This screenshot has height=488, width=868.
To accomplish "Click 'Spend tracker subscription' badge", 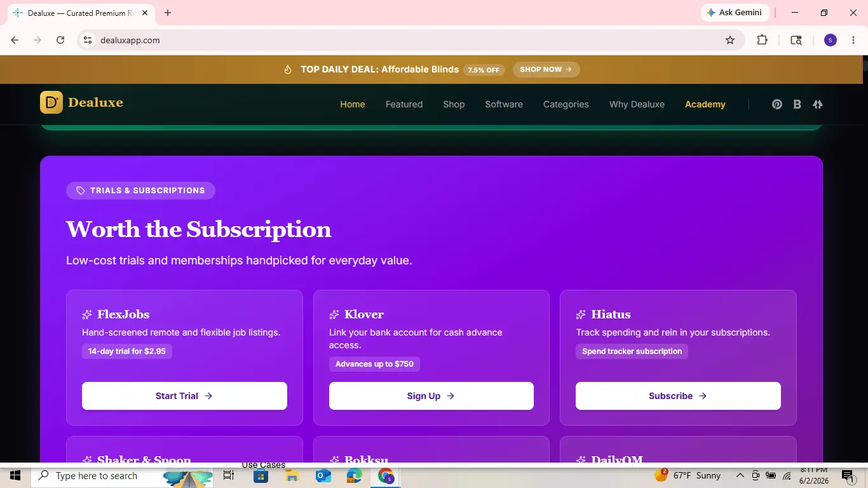I will coord(632,351).
